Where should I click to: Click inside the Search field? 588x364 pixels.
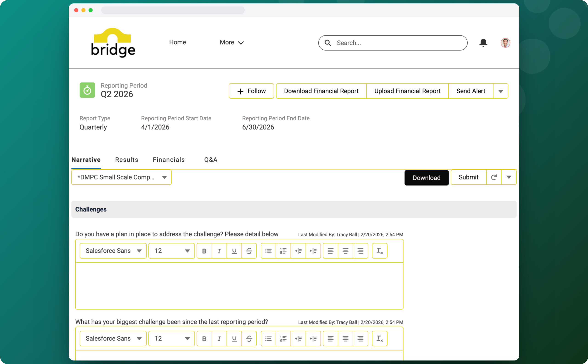click(x=393, y=43)
